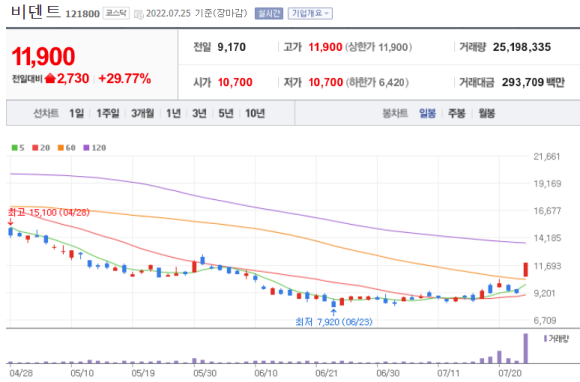580x382 pixels.
Task: Click the purple 거래량 volume legend marker
Action: coord(545,339)
